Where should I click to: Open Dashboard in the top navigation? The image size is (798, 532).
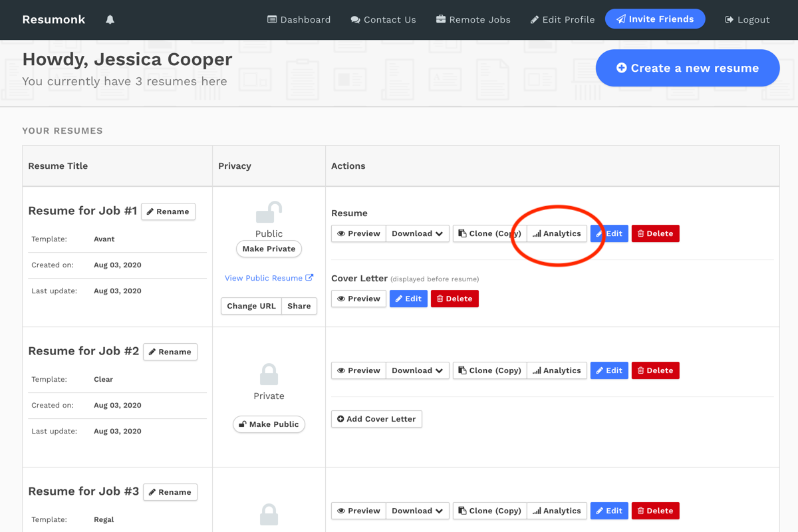299,20
